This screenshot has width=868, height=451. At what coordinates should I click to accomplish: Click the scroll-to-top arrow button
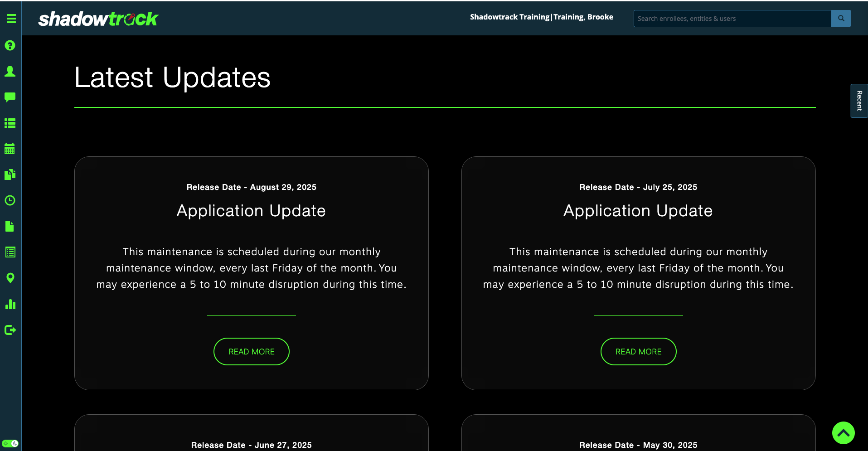point(843,433)
